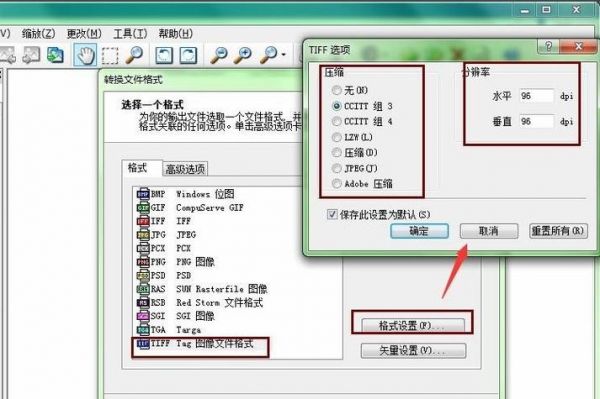Click the GIF format icon
600x399 pixels.
pyautogui.click(x=143, y=208)
